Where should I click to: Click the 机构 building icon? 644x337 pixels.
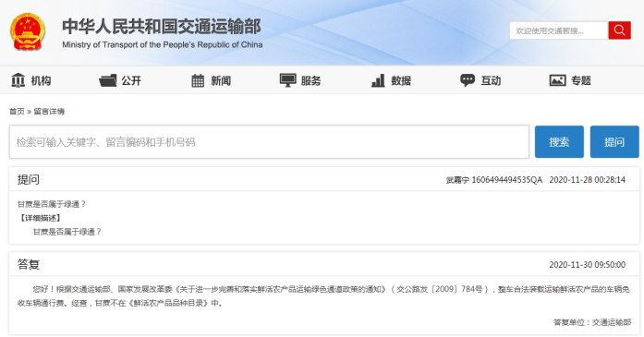point(18,80)
